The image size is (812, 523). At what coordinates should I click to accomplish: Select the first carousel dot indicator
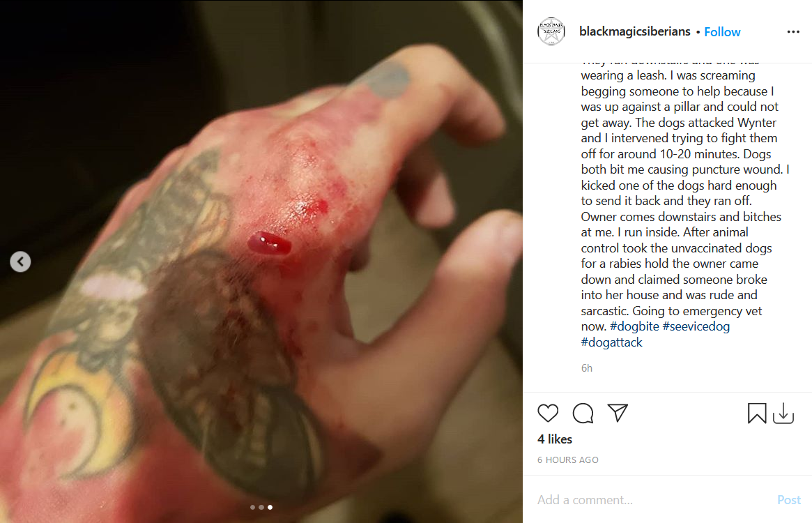[x=253, y=508]
